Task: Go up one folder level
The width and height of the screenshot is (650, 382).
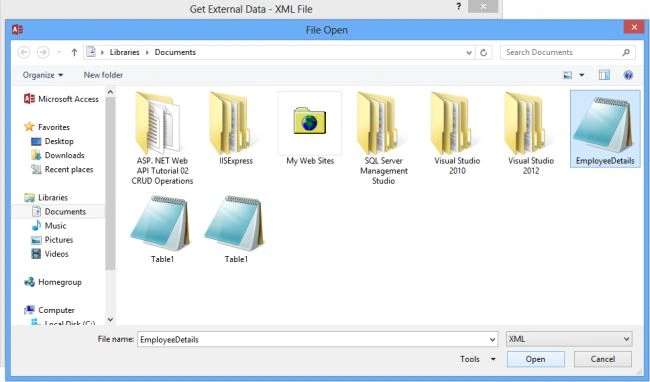Action: pyautogui.click(x=74, y=52)
